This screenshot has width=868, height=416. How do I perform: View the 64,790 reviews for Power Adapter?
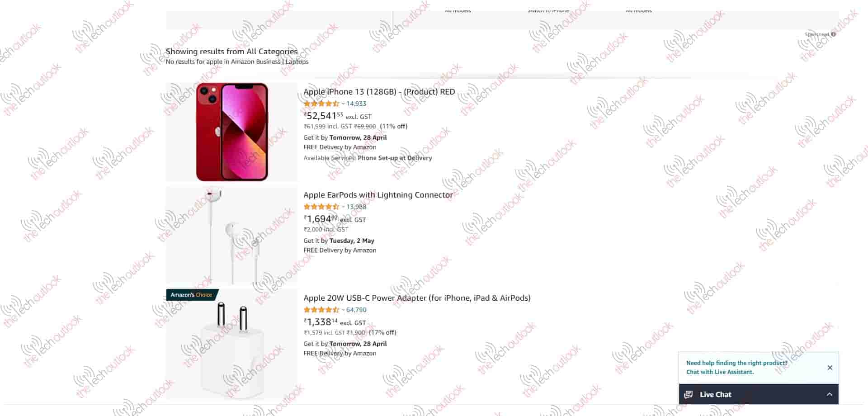click(356, 310)
